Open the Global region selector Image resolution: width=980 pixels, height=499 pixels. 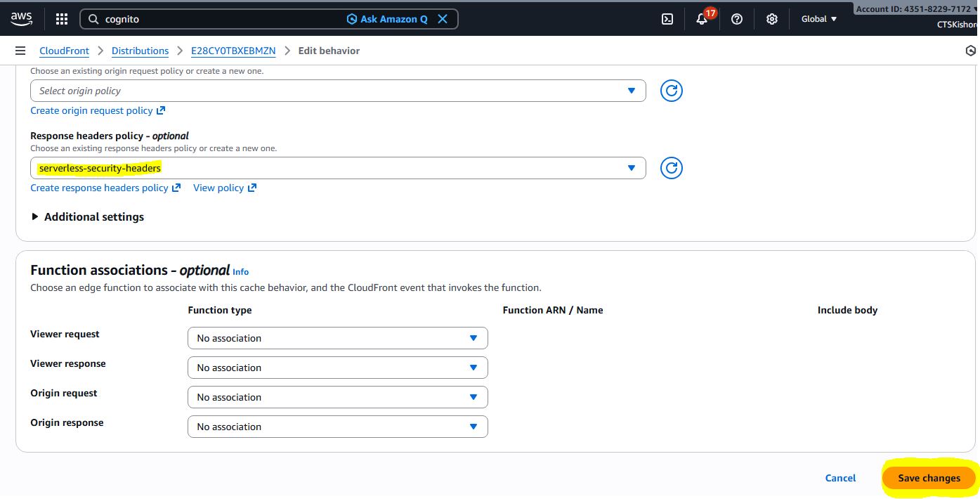[x=819, y=19]
